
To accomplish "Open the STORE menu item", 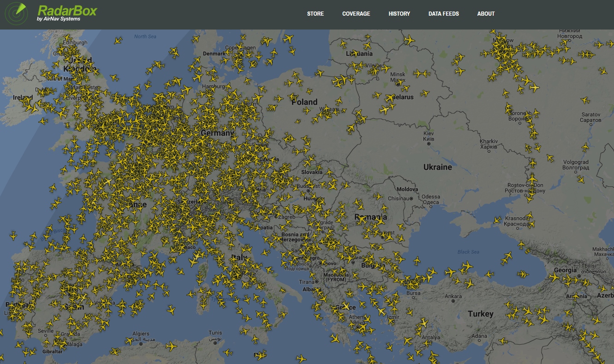I will pos(316,14).
